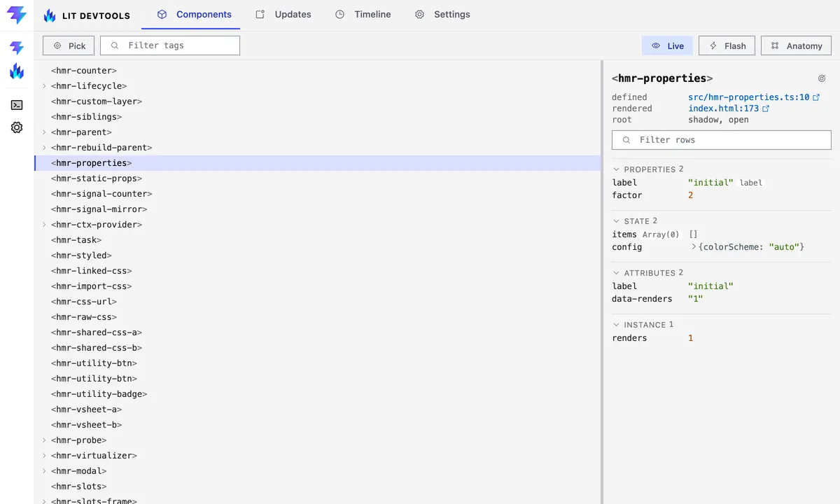Open the Settings tab
The image size is (840, 504).
[442, 15]
